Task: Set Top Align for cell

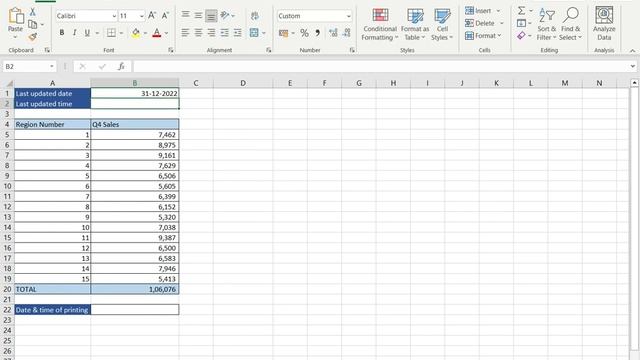Action: pos(185,16)
